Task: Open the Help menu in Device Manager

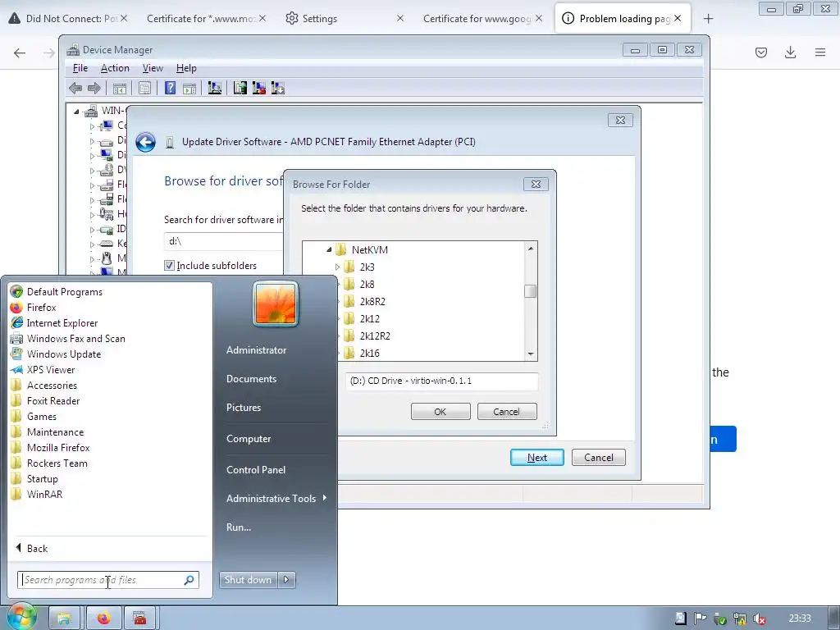Action: pos(186,68)
